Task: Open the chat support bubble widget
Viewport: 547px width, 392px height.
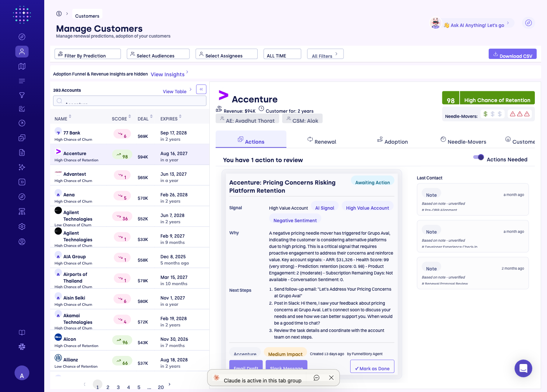Action: (x=523, y=368)
